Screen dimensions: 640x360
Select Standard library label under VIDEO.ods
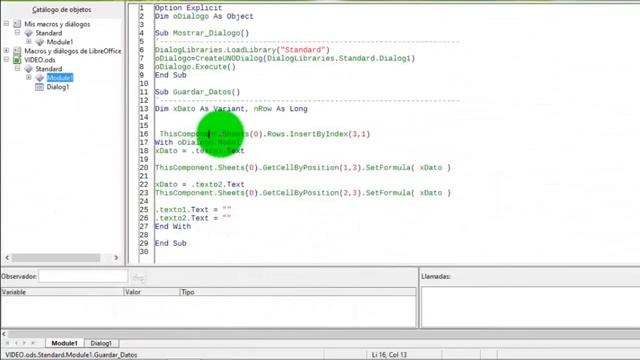click(49, 69)
